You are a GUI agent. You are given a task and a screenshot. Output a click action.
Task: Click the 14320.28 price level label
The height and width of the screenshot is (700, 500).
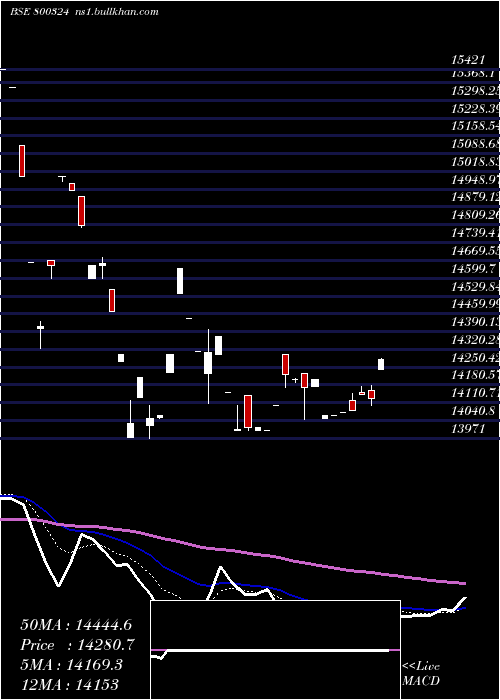coord(475,340)
